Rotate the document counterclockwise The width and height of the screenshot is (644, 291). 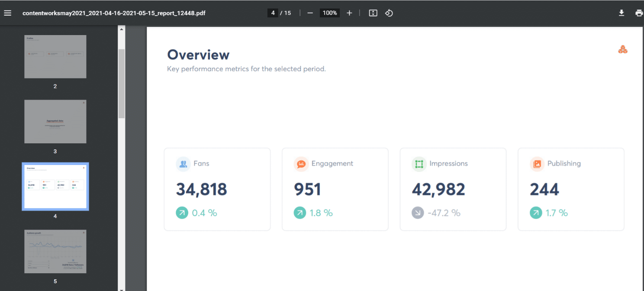click(389, 13)
